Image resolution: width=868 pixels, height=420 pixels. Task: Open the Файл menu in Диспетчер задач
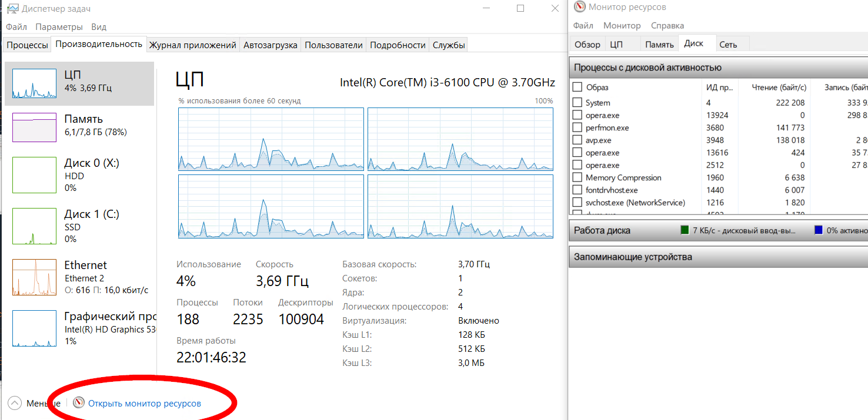pyautogui.click(x=17, y=27)
